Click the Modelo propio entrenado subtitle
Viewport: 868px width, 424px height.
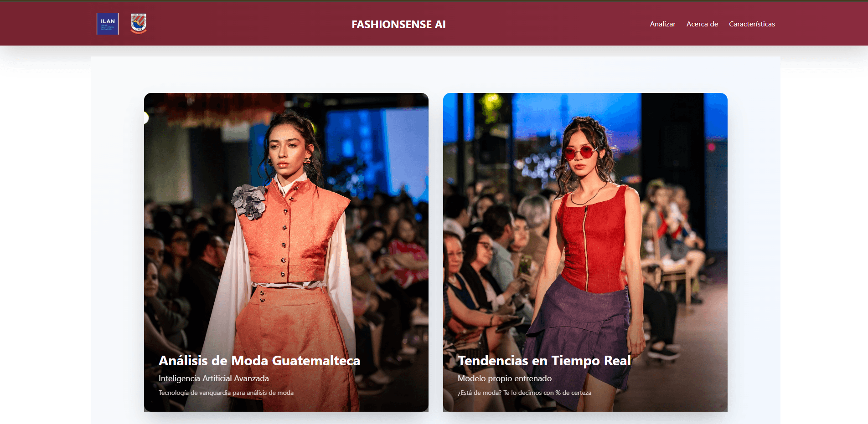504,378
